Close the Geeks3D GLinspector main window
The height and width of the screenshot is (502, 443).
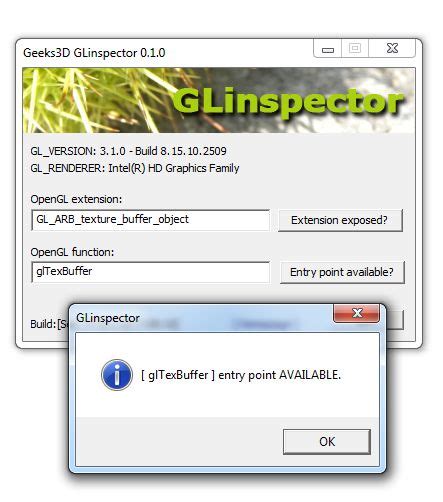tap(392, 49)
